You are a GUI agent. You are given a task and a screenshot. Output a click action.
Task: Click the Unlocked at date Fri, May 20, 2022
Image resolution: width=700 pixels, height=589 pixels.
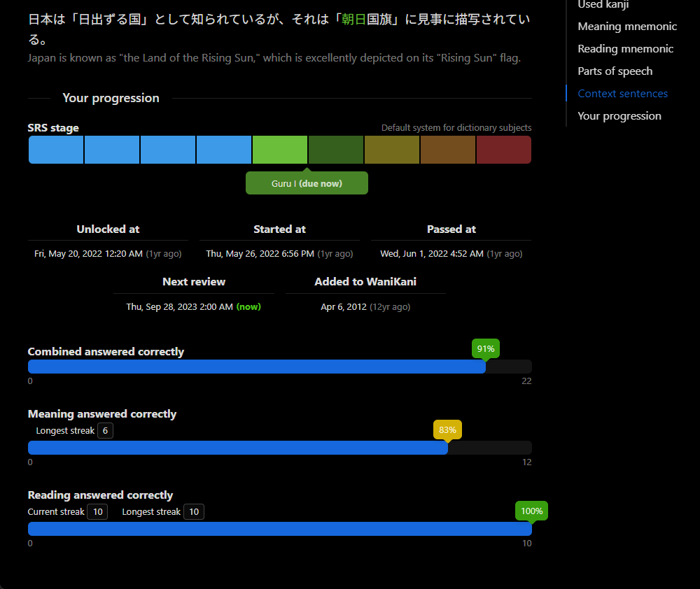click(108, 253)
